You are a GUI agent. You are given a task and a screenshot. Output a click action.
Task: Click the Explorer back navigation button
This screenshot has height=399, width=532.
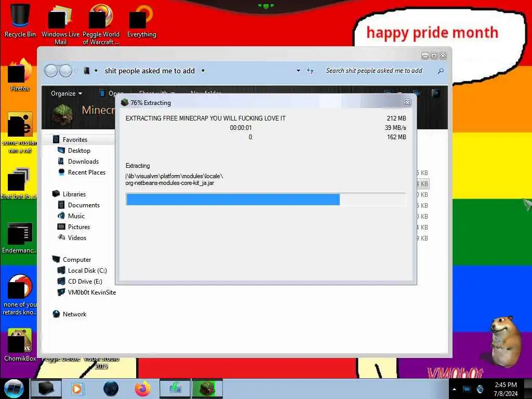pyautogui.click(x=51, y=71)
